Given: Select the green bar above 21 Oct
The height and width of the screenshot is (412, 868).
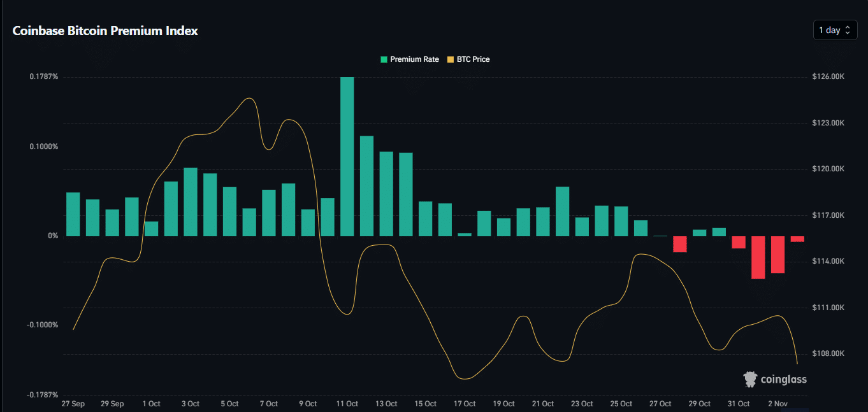Looking at the screenshot, I should tap(543, 222).
